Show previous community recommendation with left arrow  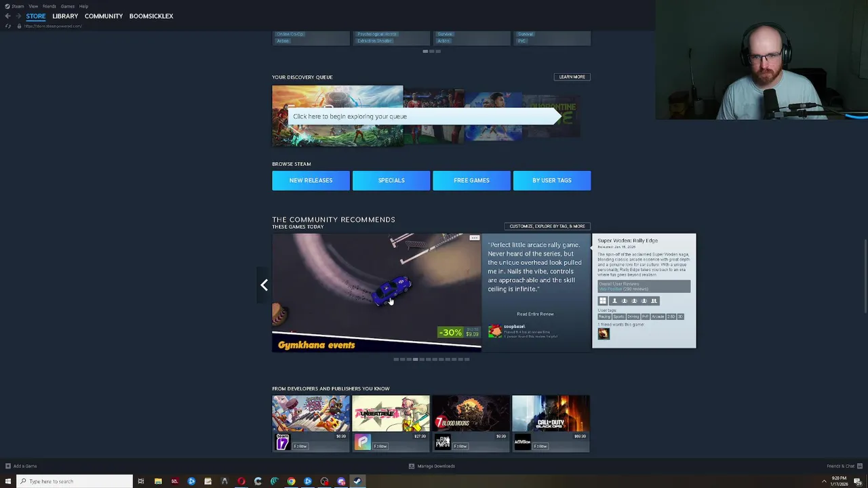click(264, 285)
